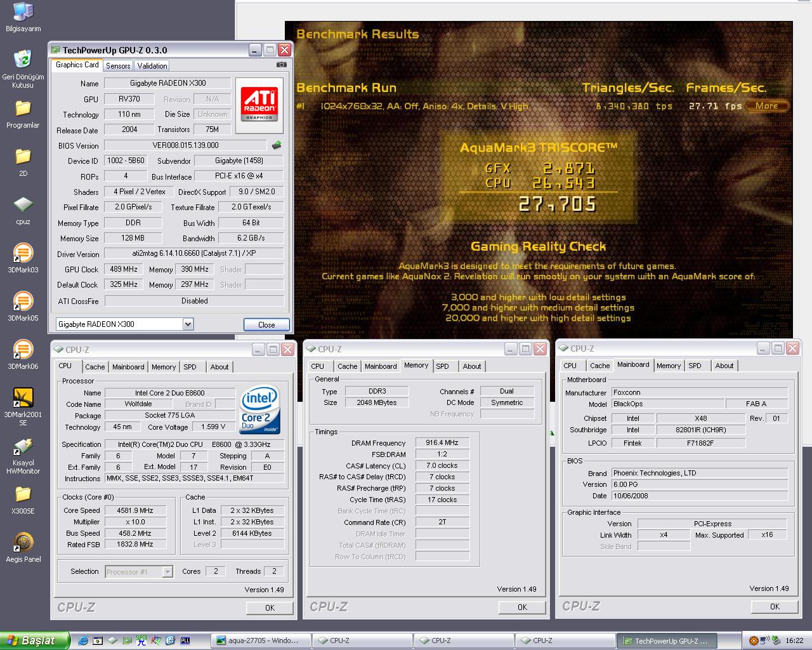The height and width of the screenshot is (650, 812).
Task: Click the Intel Core 2 Duo logo
Action: [x=260, y=411]
